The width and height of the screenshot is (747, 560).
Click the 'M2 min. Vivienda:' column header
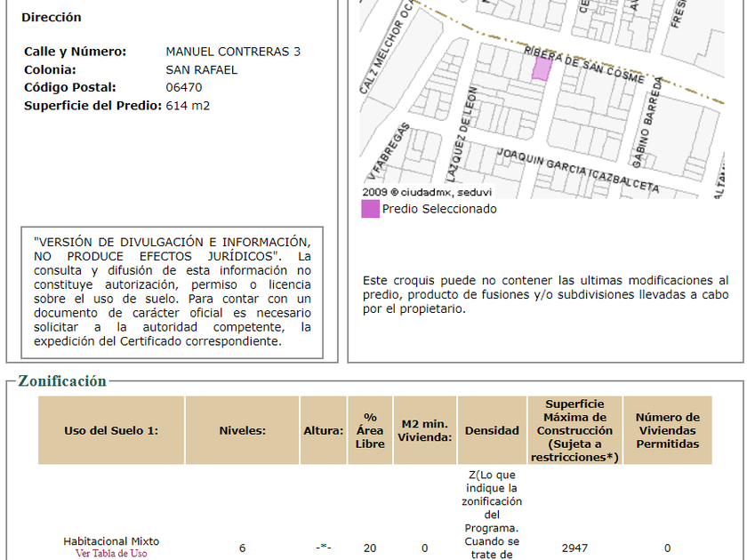[425, 430]
